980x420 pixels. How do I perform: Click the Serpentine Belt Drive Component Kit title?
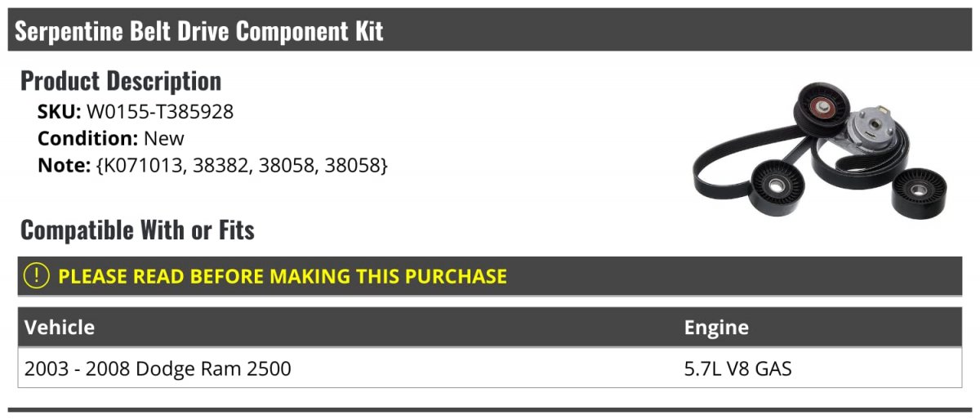[x=199, y=31]
